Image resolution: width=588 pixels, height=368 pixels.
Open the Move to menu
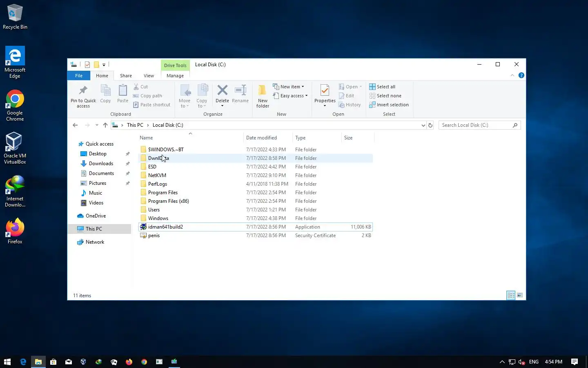[x=185, y=96]
